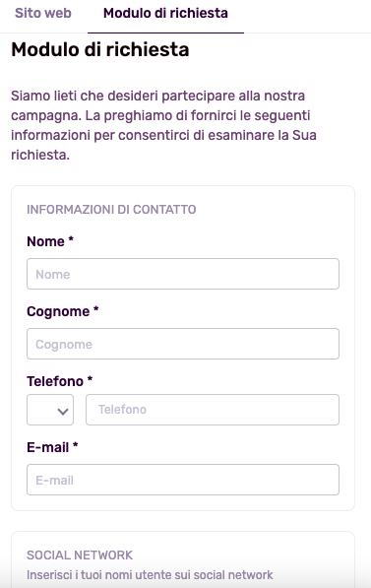Viewport: 371px width, 588px height.
Task: Select the Modulo di richiesta tab
Action: (x=165, y=13)
